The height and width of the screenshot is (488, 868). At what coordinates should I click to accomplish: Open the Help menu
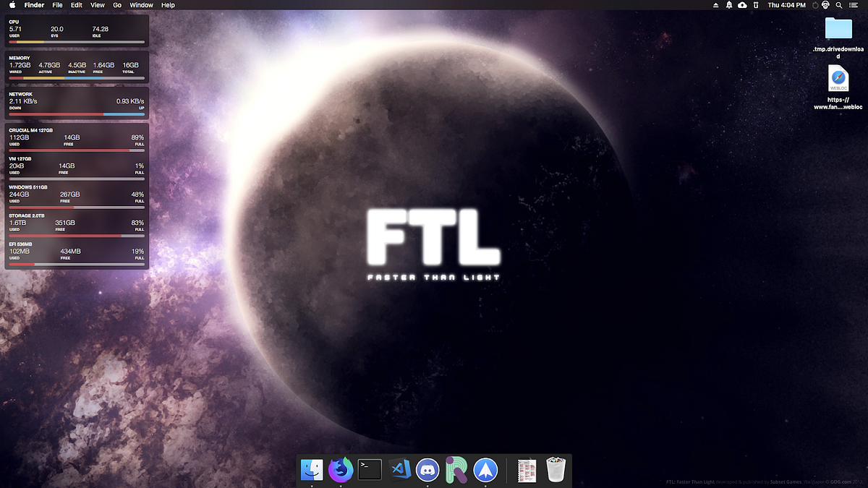(x=168, y=5)
